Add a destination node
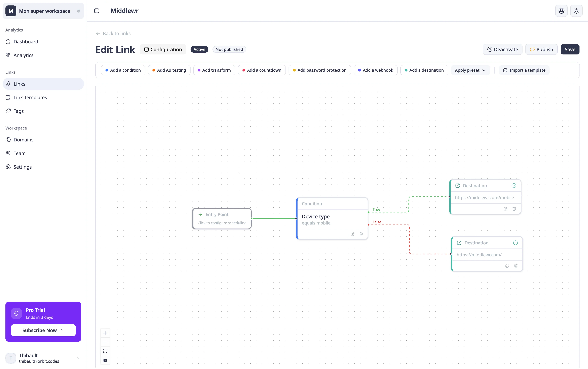Viewport: 588px width, 369px height. point(424,70)
